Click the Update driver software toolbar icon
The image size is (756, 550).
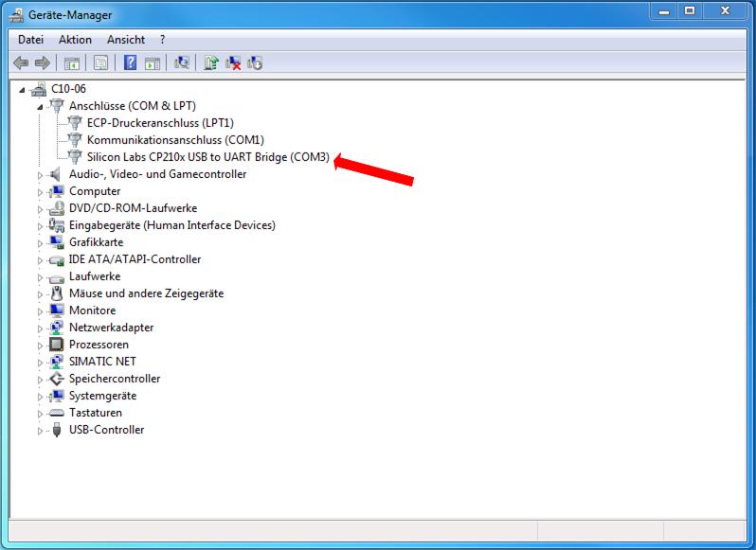click(210, 63)
